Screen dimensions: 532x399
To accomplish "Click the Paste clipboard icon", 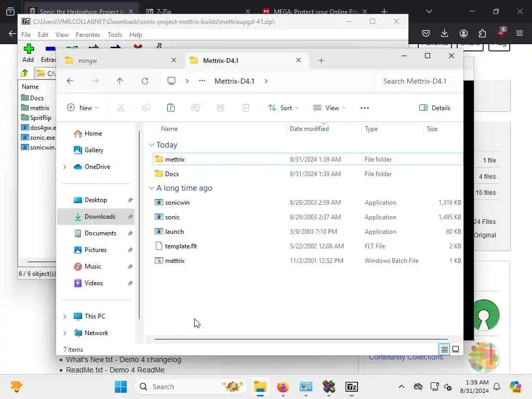I will (x=170, y=108).
